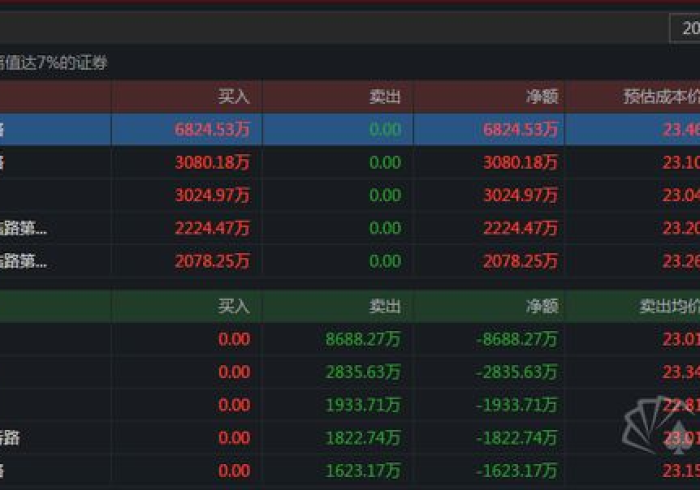This screenshot has width=700, height=490.
Task: Click 净额 header in the green sellers table
Action: click(x=542, y=306)
